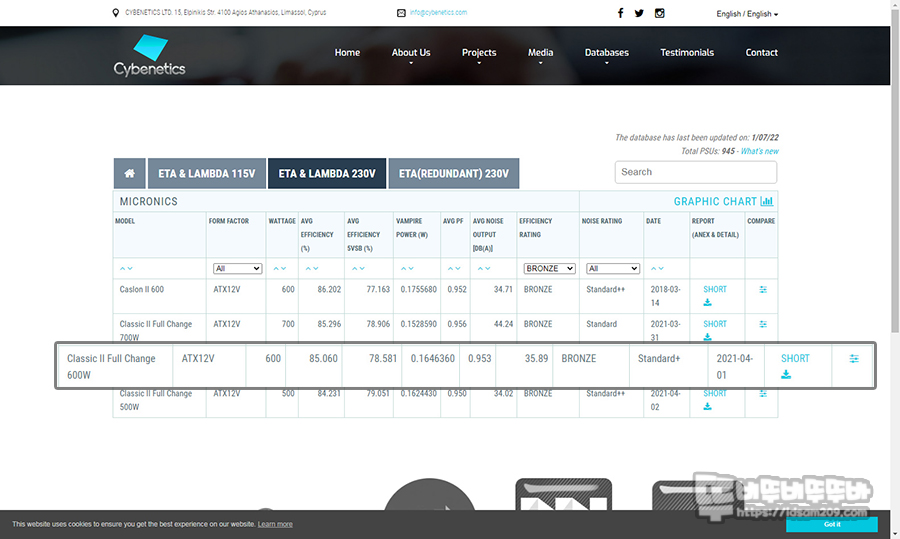Sort Avg Efficiency descending arrow
The height and width of the screenshot is (539, 900).
pos(316,269)
